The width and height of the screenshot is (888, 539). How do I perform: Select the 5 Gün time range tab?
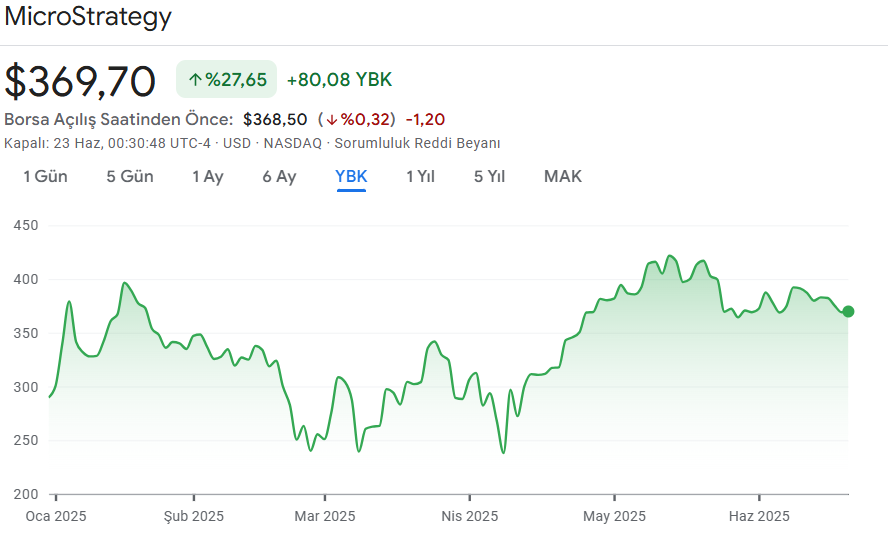pos(130,177)
